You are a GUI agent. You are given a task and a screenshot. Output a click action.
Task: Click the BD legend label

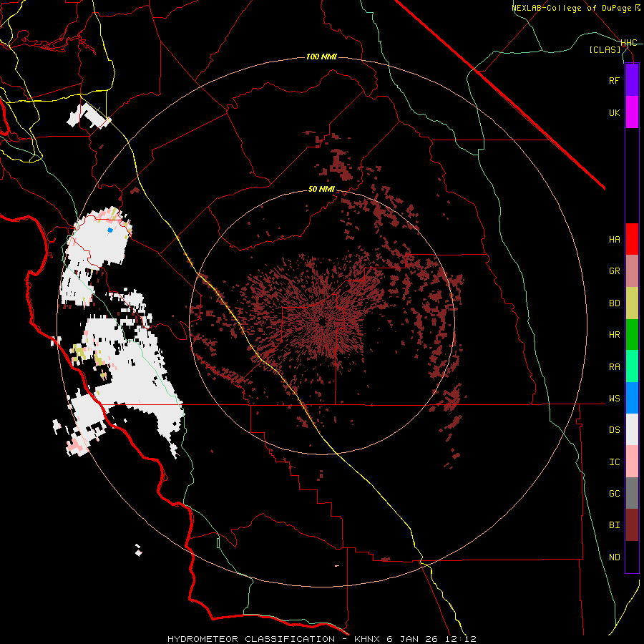click(x=614, y=303)
